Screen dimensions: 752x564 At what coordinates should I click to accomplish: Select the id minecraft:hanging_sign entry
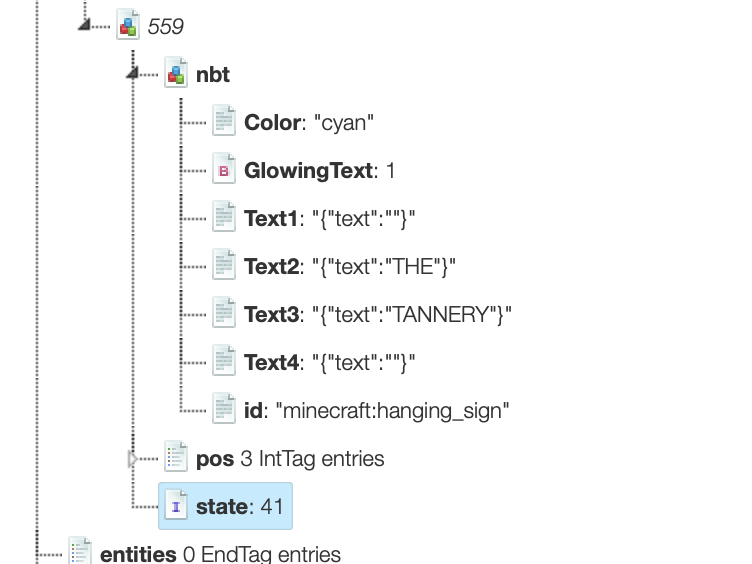377,410
